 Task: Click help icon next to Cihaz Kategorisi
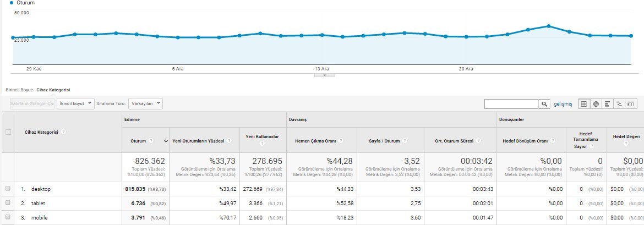click(64, 132)
